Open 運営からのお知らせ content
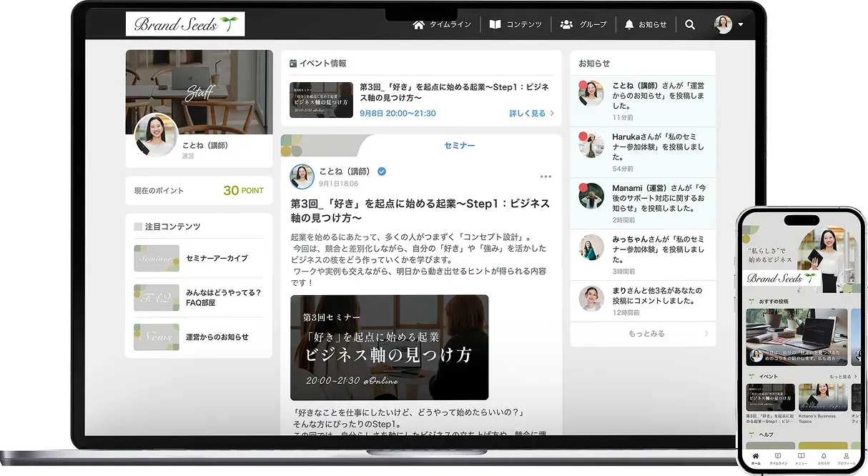This screenshot has height=476, width=868. click(x=217, y=337)
